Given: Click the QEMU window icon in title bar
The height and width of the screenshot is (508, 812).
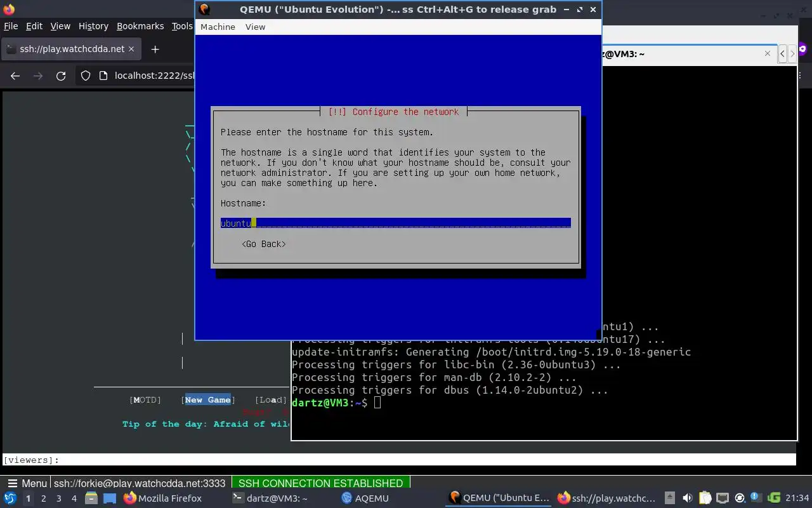Looking at the screenshot, I should coord(205,10).
